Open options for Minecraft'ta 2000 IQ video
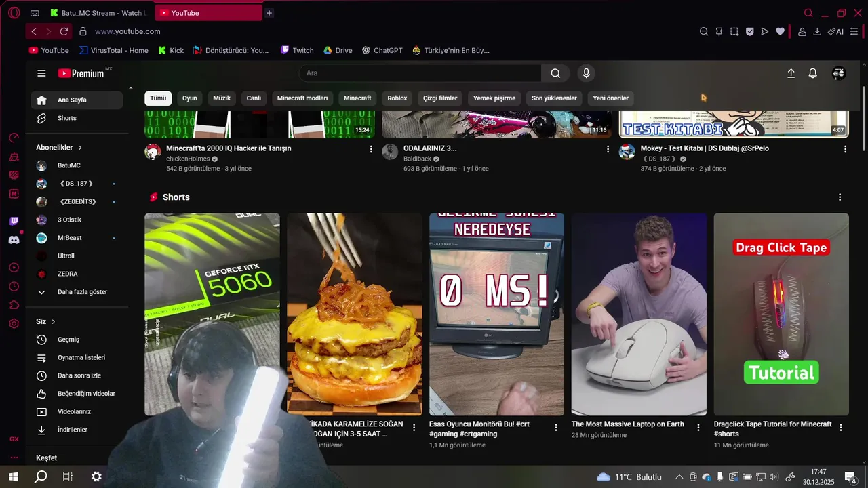The height and width of the screenshot is (488, 868). pyautogui.click(x=370, y=149)
